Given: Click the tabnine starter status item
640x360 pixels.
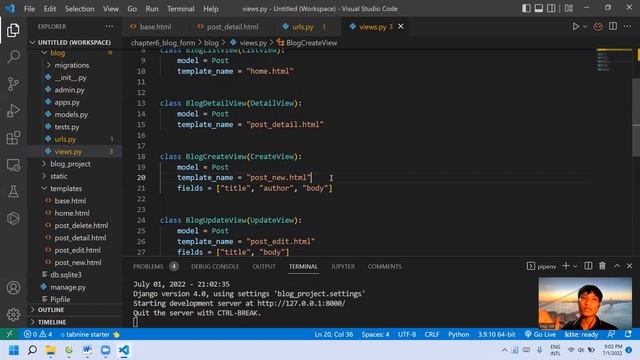Looking at the screenshot, I should pos(90,334).
